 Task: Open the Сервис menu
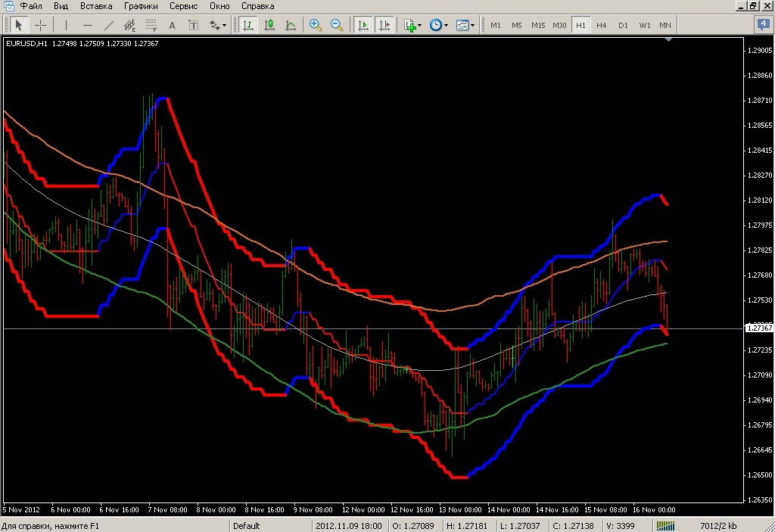(183, 6)
